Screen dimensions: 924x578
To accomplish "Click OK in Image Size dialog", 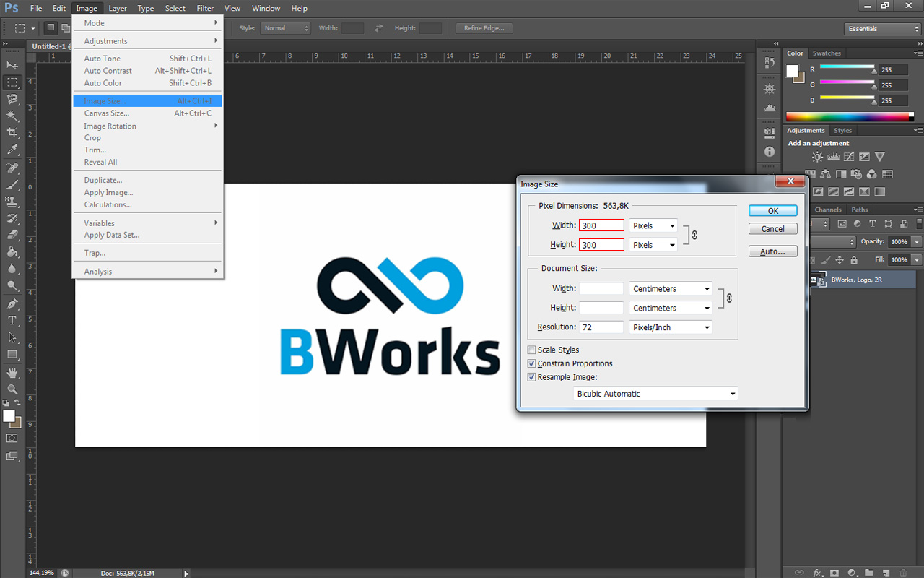I will [x=773, y=211].
